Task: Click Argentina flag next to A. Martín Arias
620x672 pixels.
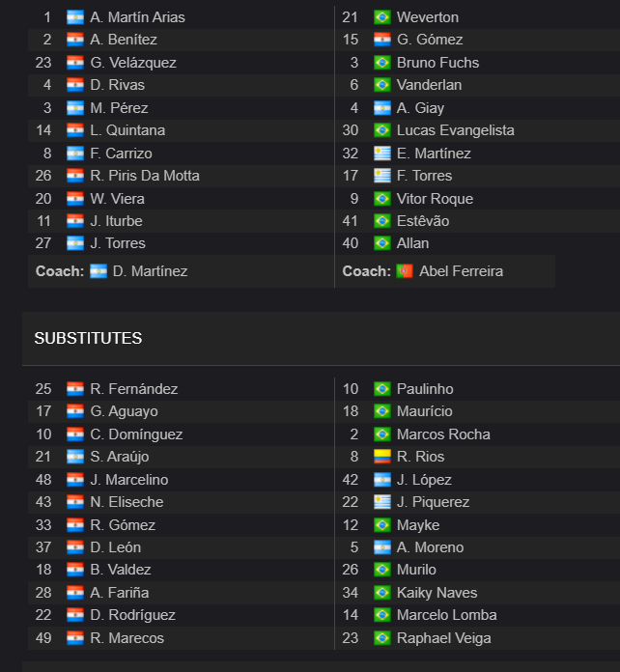Action: click(x=75, y=17)
